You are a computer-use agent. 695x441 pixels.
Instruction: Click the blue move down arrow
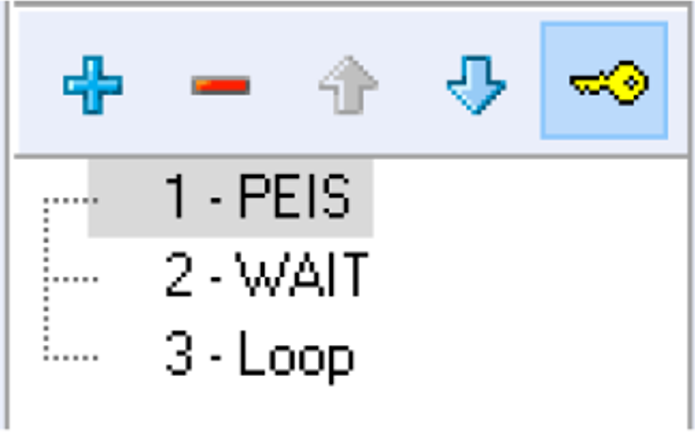coord(476,85)
